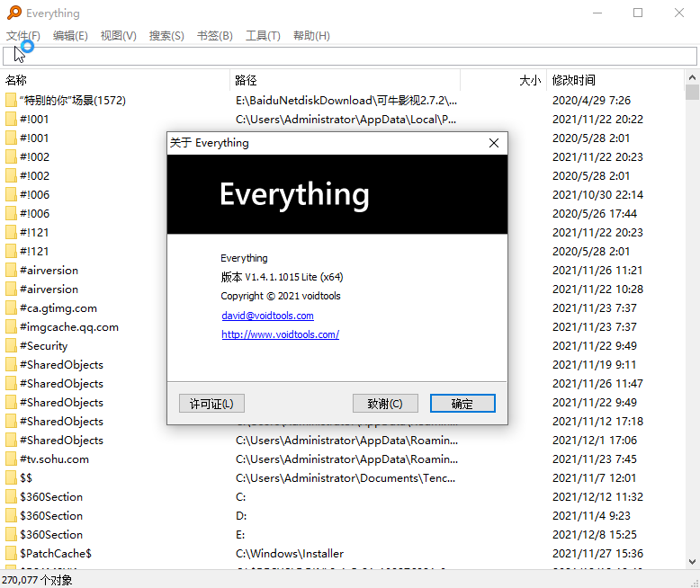
Task: Click the scrollbar up arrow
Action: [x=692, y=77]
